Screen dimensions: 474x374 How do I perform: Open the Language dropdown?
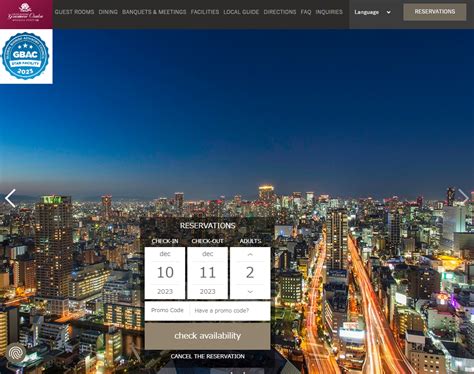(372, 12)
